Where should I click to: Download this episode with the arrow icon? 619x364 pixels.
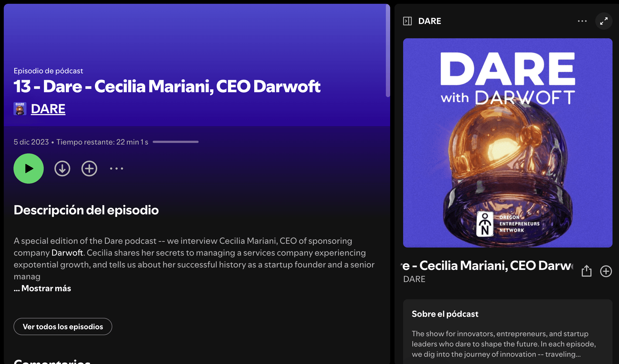[62, 169]
